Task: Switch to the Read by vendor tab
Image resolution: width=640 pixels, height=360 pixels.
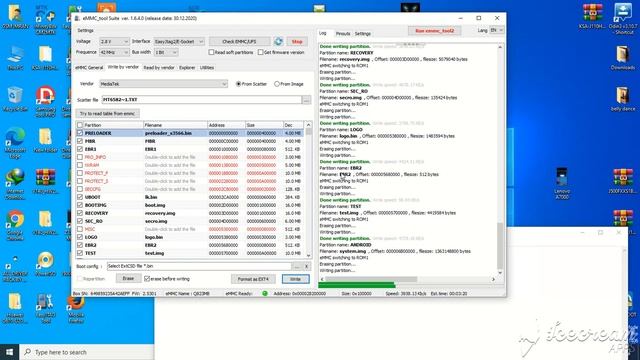Action: 159,68
